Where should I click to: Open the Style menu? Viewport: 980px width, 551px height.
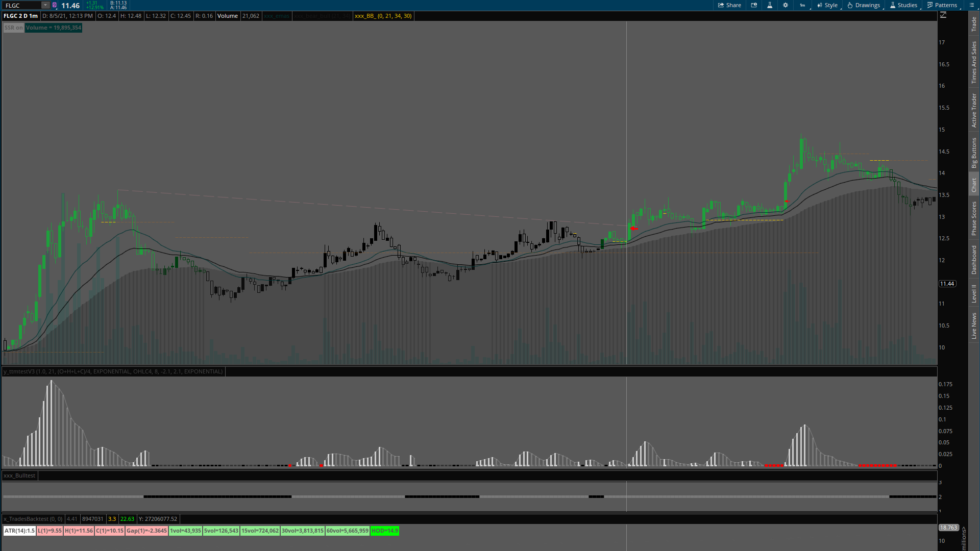(x=827, y=5)
